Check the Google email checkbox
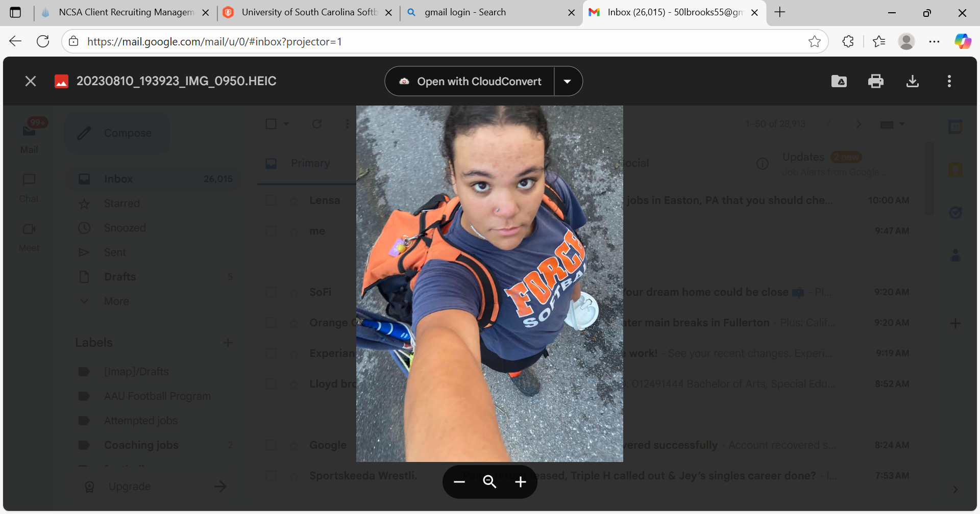Image resolution: width=980 pixels, height=514 pixels. (271, 445)
